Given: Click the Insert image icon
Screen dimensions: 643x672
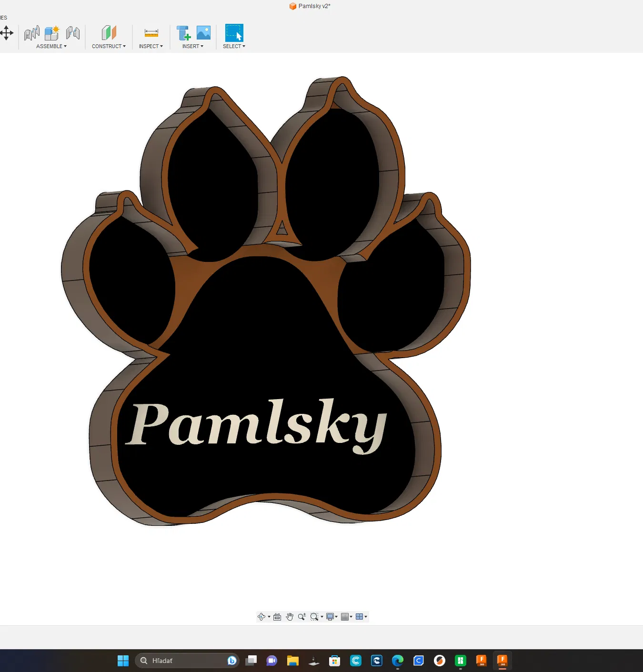Looking at the screenshot, I should pos(203,33).
